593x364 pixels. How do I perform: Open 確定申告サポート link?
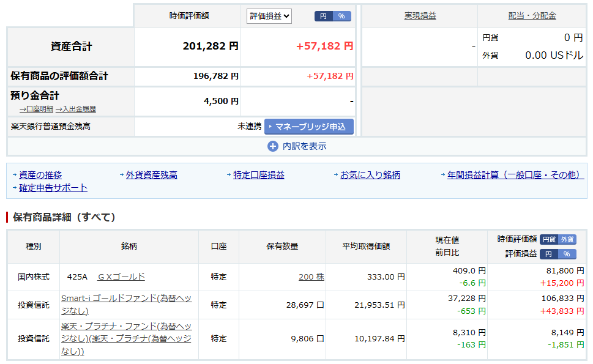pos(53,188)
